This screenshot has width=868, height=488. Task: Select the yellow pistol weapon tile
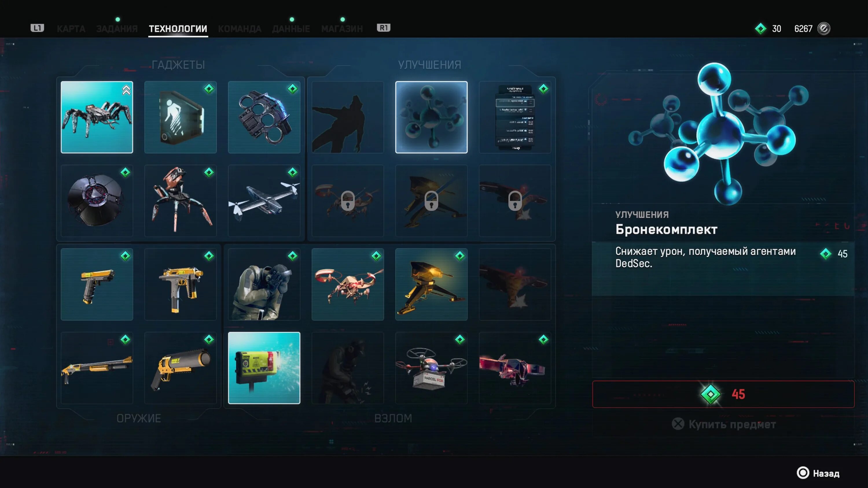tap(97, 284)
